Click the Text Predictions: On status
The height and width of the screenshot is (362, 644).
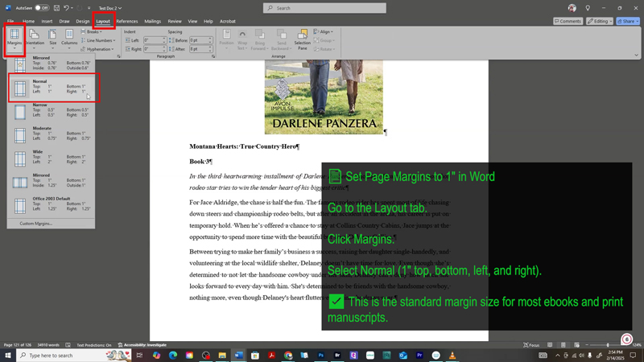(x=93, y=345)
